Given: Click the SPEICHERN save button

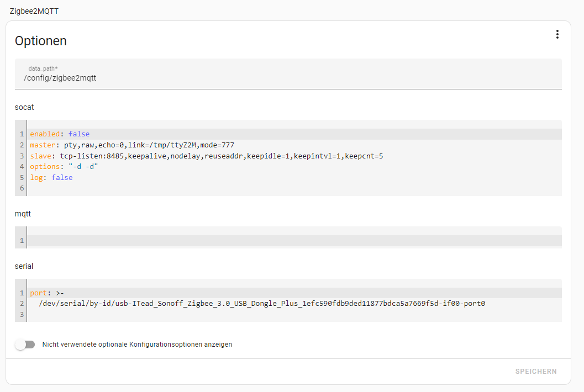Looking at the screenshot, I should coord(536,372).
